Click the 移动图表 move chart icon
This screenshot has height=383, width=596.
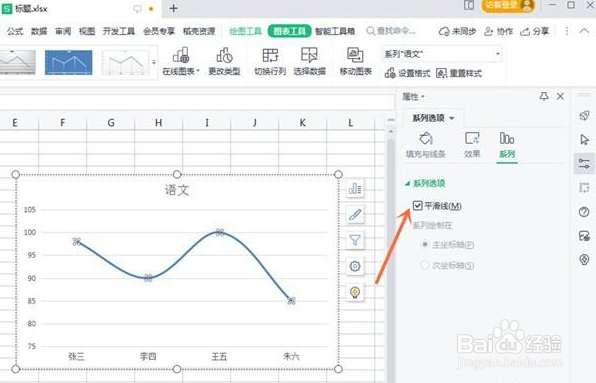(x=355, y=55)
